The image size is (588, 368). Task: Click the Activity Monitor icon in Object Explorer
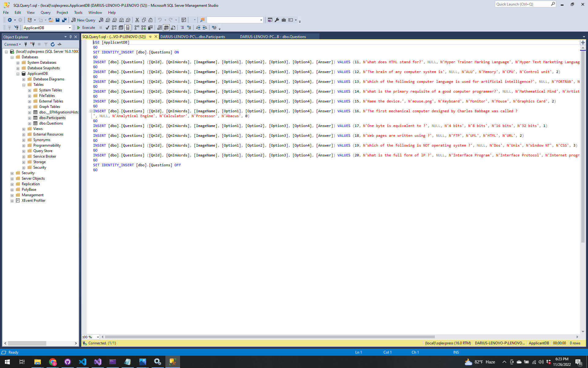pyautogui.click(x=59, y=44)
